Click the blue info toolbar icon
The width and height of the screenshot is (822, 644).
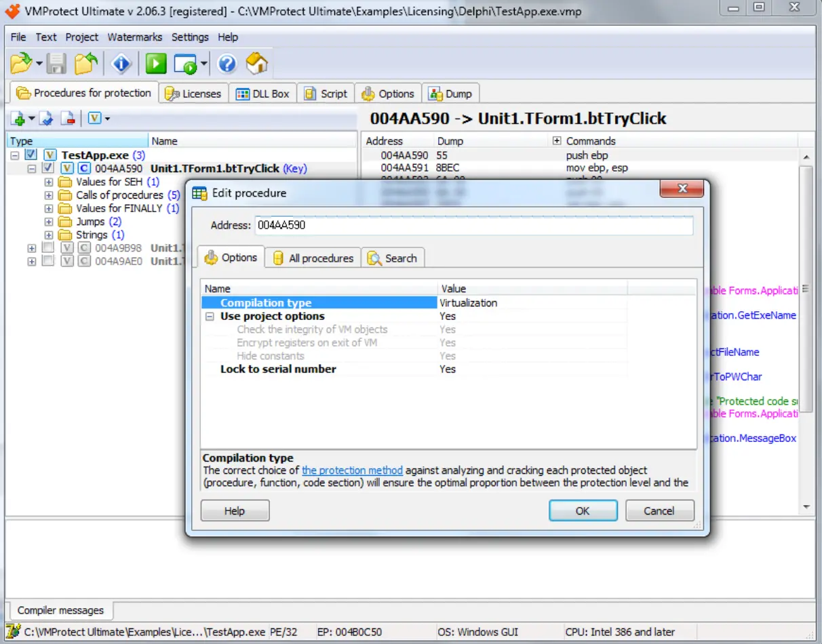[x=121, y=64]
